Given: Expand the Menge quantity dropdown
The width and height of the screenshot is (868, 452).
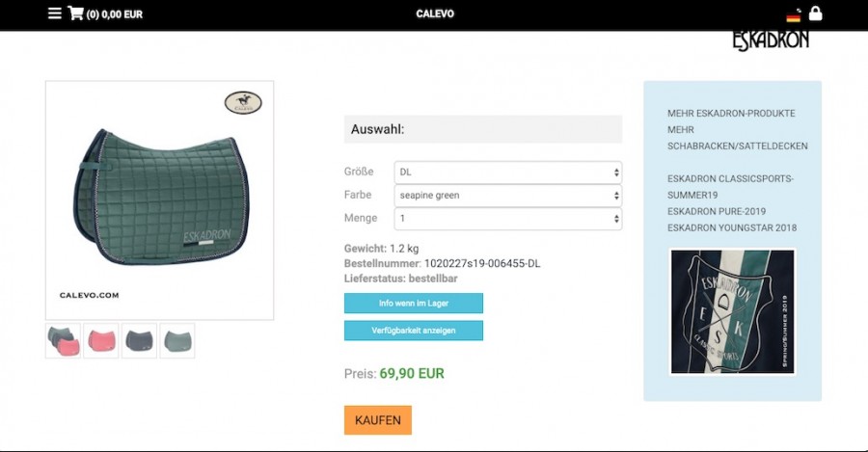Looking at the screenshot, I should coord(507,219).
